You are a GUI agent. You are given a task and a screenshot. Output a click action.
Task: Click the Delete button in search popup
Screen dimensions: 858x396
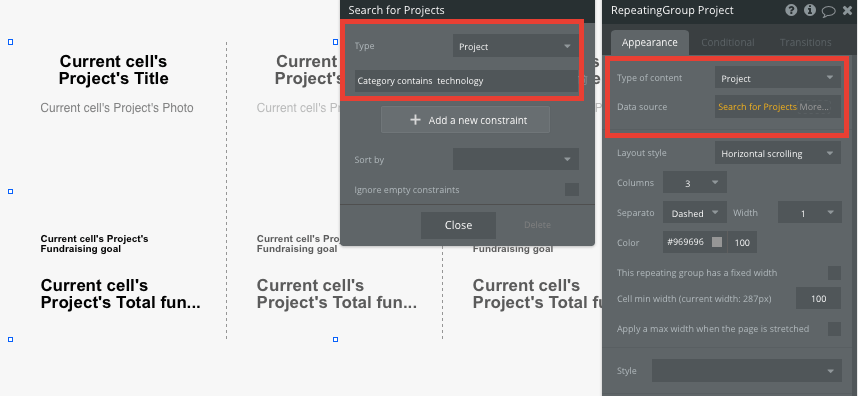537,225
